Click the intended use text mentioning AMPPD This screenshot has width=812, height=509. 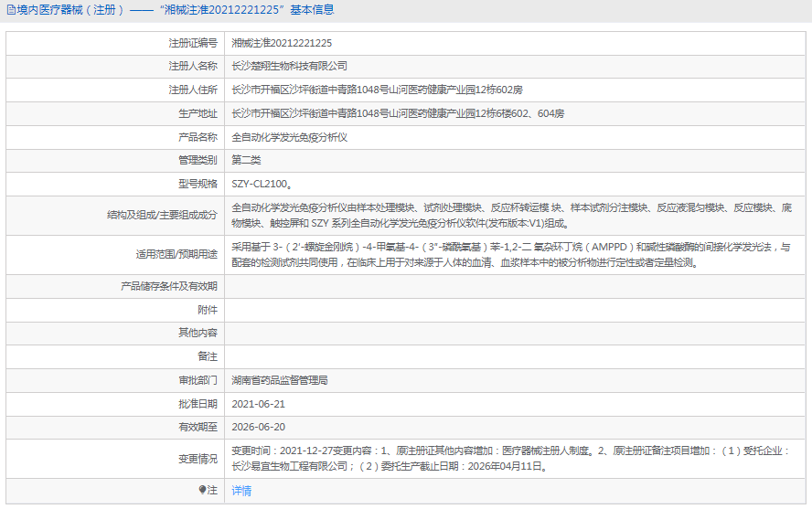(x=510, y=255)
